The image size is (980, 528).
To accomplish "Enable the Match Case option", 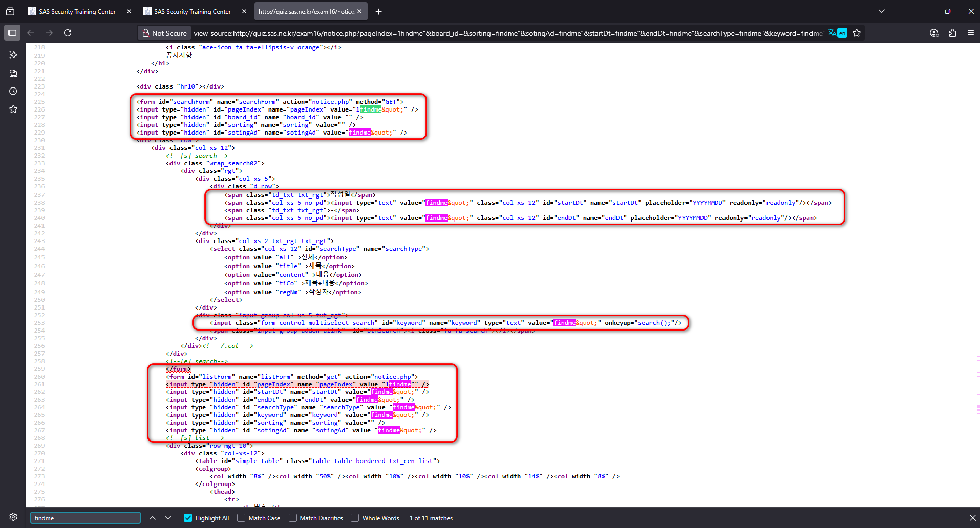I will [241, 518].
